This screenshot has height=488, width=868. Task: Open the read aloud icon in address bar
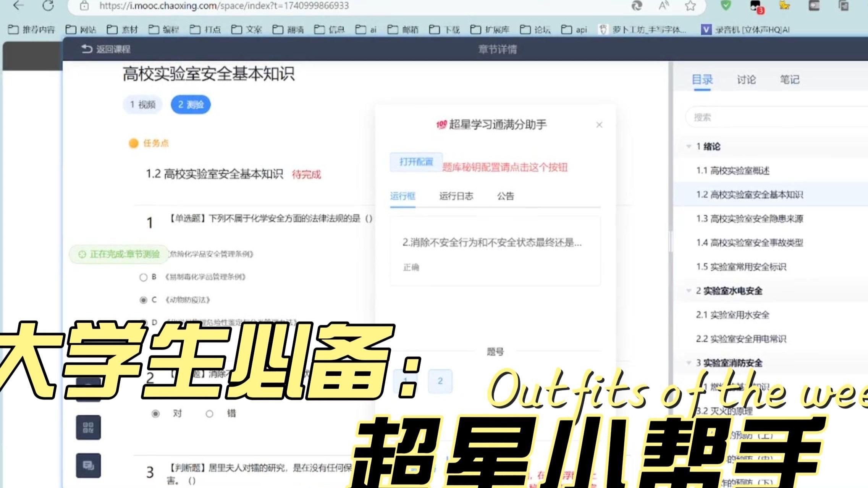coord(664,5)
